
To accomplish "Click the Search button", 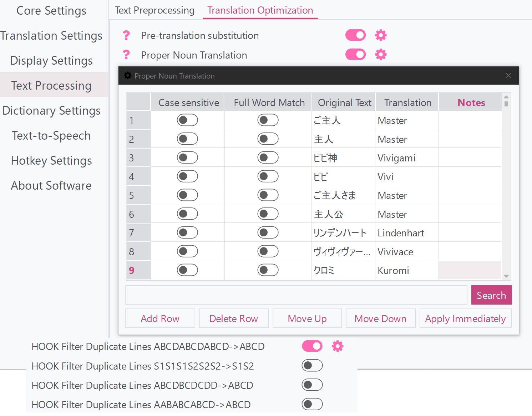I will tap(491, 295).
